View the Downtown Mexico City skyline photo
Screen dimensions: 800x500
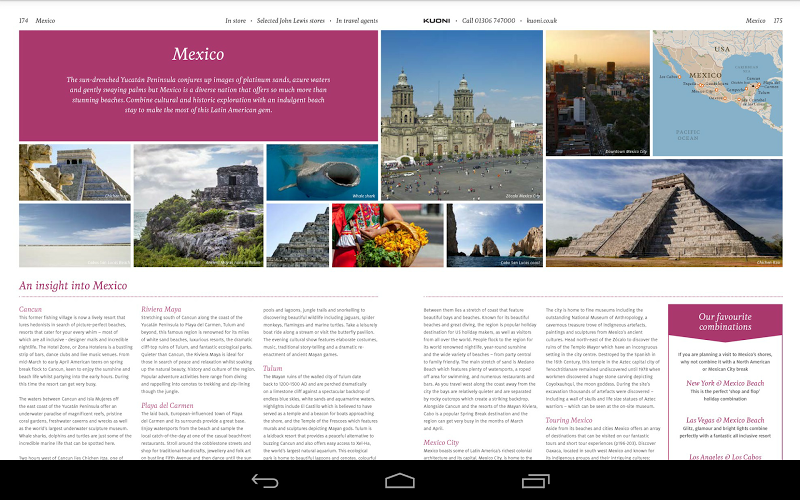tap(597, 93)
